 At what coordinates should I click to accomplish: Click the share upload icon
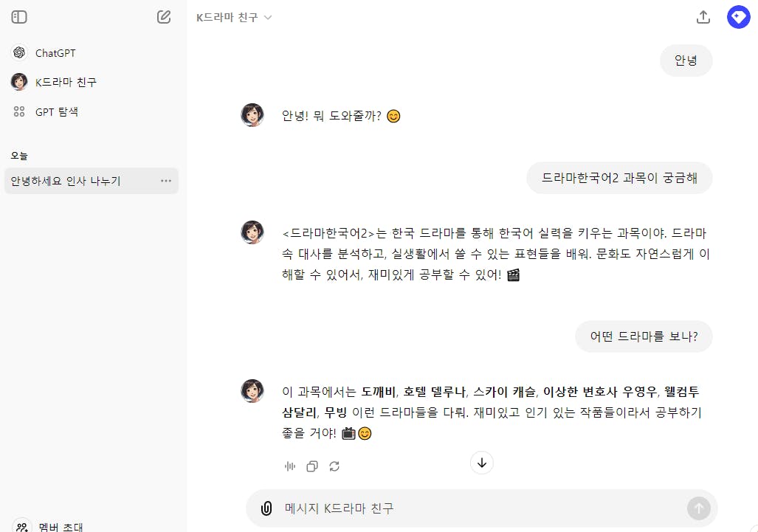pyautogui.click(x=703, y=17)
